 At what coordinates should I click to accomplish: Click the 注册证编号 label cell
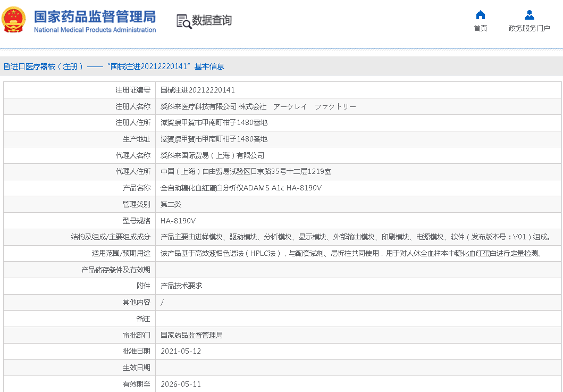(79, 90)
